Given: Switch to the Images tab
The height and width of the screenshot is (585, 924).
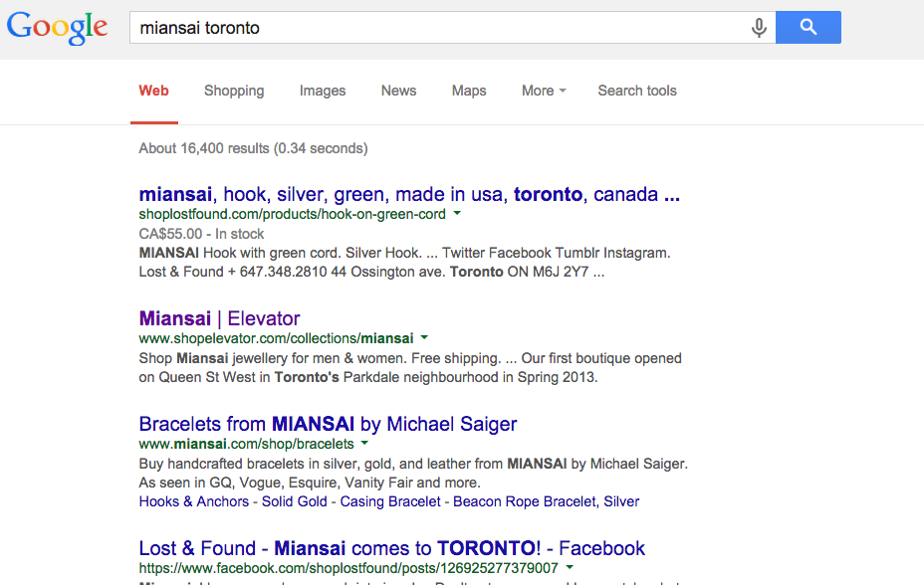Looking at the screenshot, I should [323, 91].
